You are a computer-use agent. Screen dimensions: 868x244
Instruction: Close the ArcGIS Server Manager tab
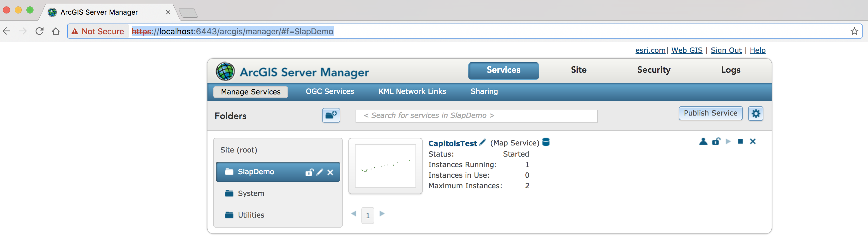(x=168, y=12)
